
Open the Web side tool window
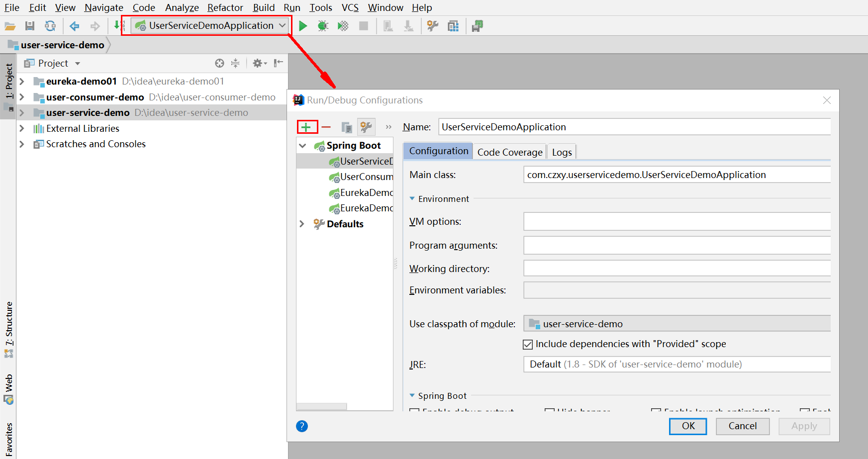coord(9,389)
